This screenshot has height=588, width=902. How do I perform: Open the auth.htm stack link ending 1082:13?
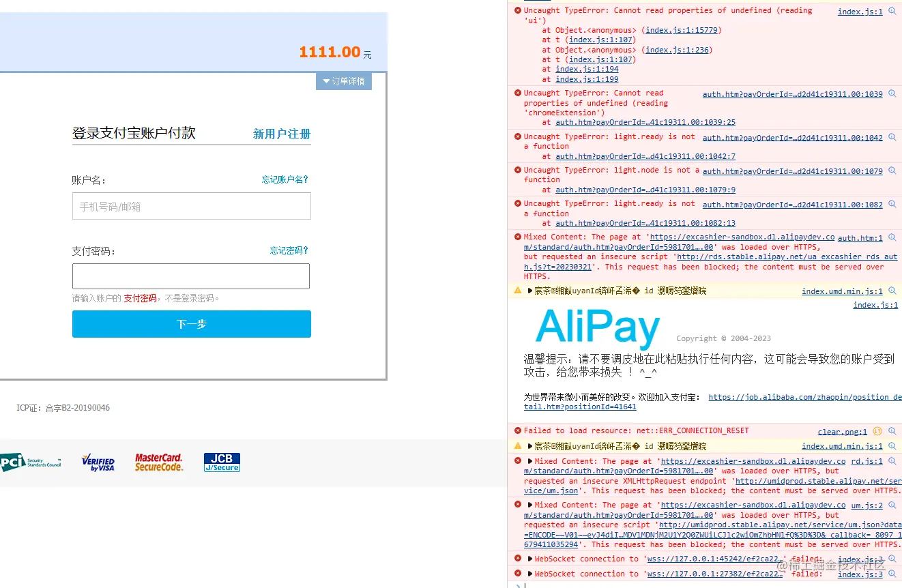(645, 223)
